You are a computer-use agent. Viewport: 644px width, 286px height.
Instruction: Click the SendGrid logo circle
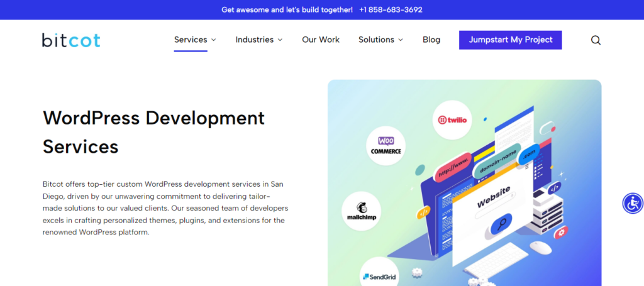click(379, 275)
